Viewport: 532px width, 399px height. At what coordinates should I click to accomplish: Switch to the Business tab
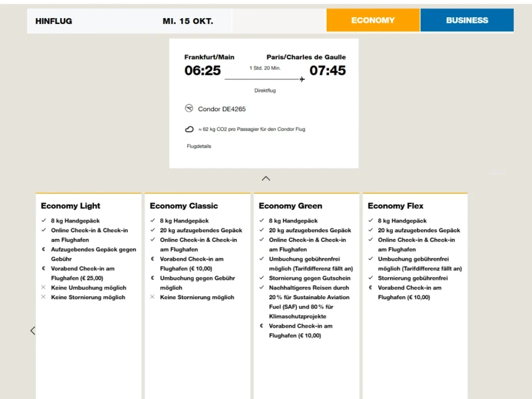click(467, 20)
